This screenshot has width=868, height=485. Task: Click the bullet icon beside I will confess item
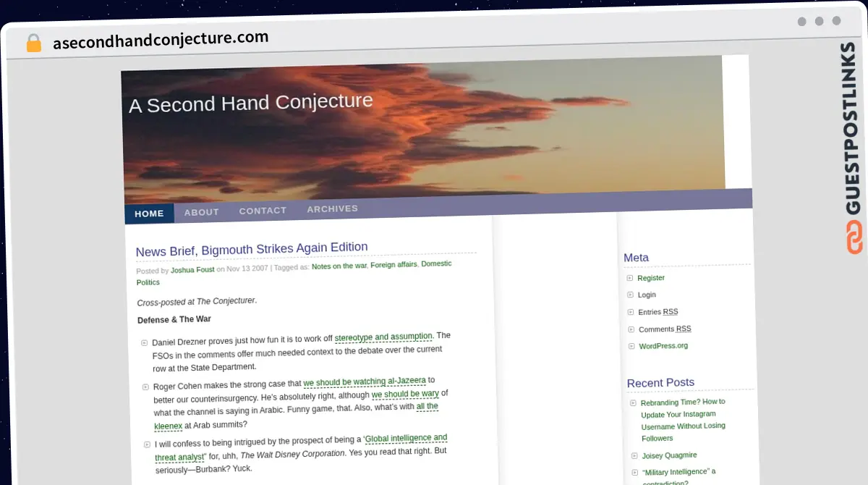click(x=147, y=444)
